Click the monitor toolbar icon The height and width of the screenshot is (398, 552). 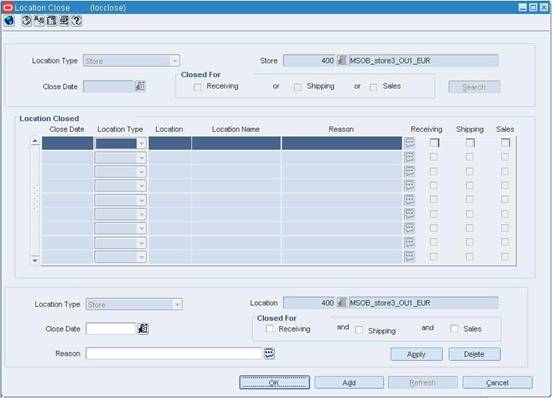64,21
